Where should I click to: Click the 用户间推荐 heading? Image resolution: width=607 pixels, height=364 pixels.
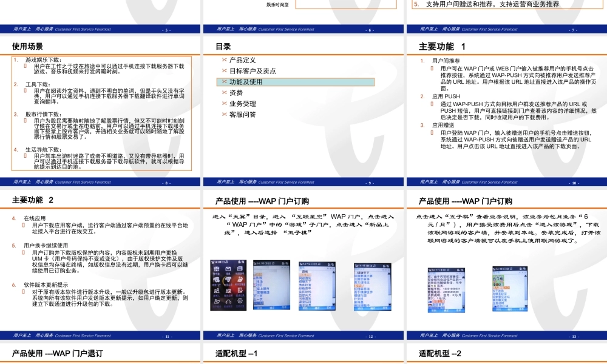[x=446, y=61]
